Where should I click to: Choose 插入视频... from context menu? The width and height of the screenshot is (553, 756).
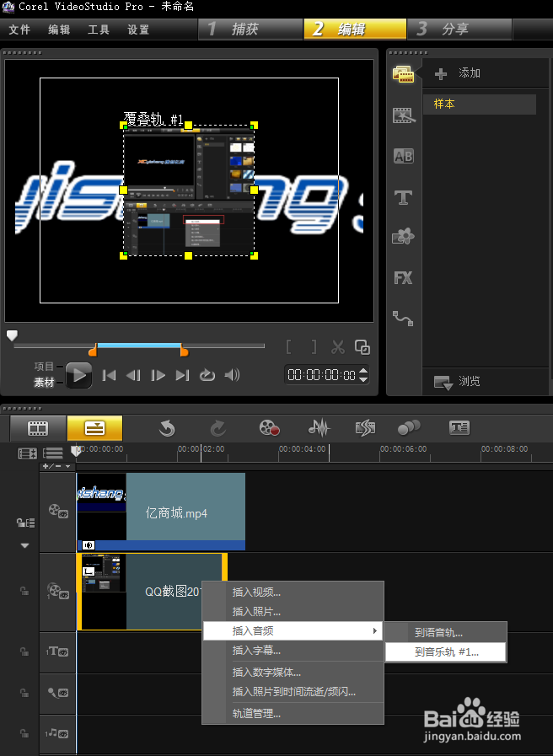point(293,592)
